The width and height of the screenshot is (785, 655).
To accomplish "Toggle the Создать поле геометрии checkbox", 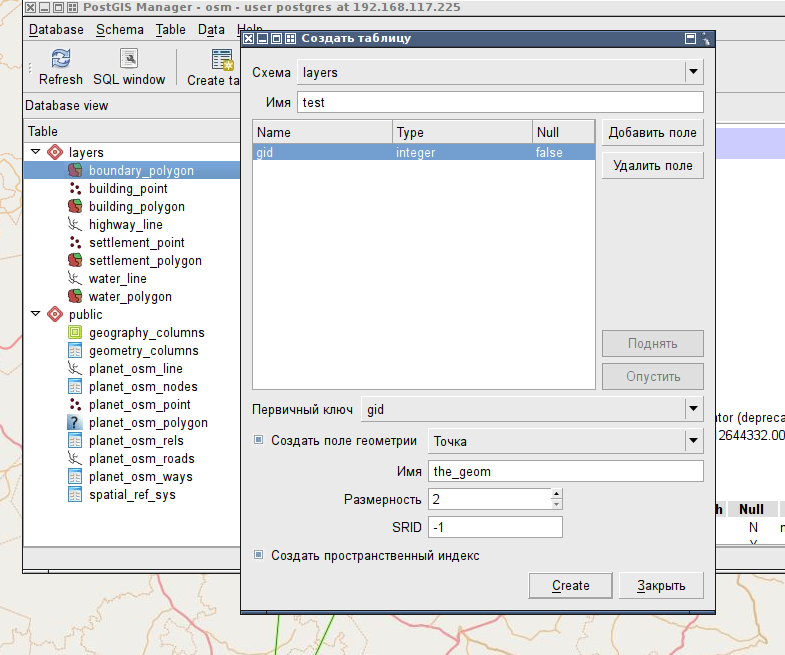I will pyautogui.click(x=258, y=440).
